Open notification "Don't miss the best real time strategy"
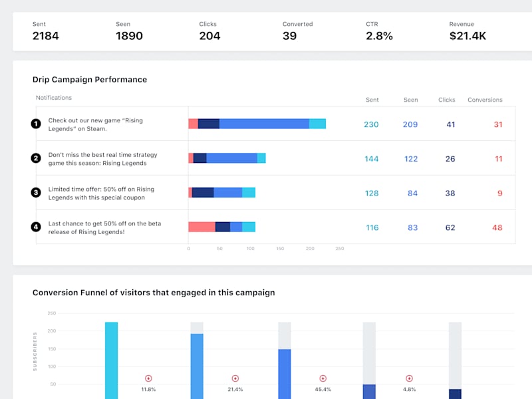The width and height of the screenshot is (532, 399). [x=103, y=159]
